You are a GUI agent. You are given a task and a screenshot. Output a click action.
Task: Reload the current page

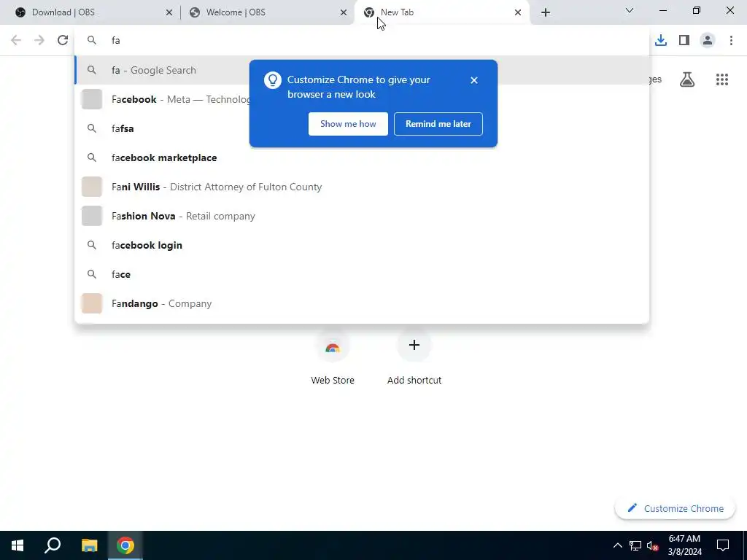(63, 41)
